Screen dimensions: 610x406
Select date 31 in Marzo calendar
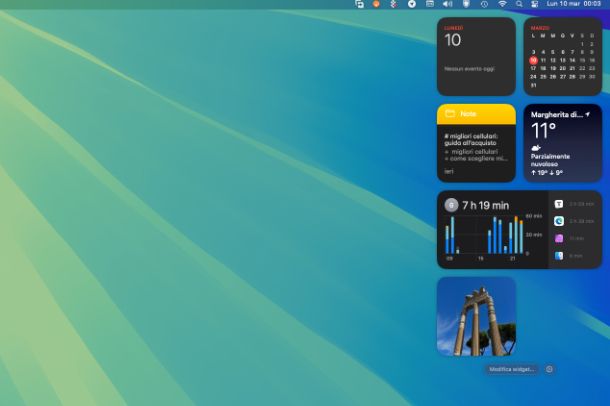[533, 85]
